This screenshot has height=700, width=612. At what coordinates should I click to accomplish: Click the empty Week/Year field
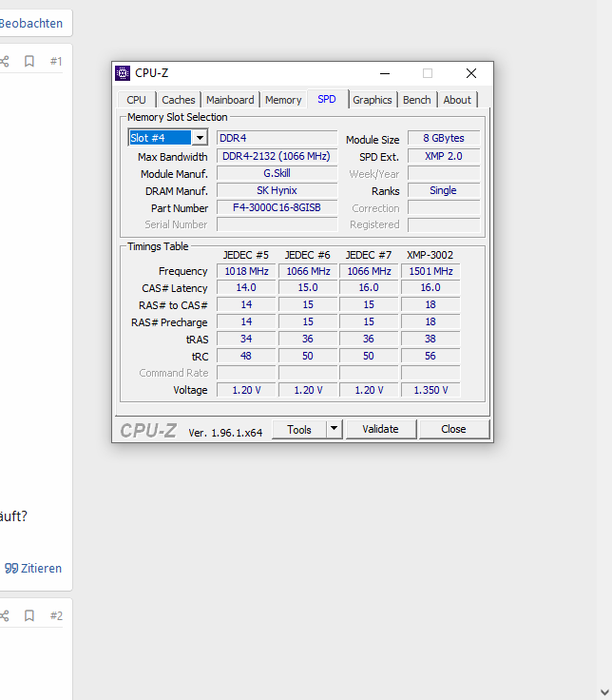[444, 173]
